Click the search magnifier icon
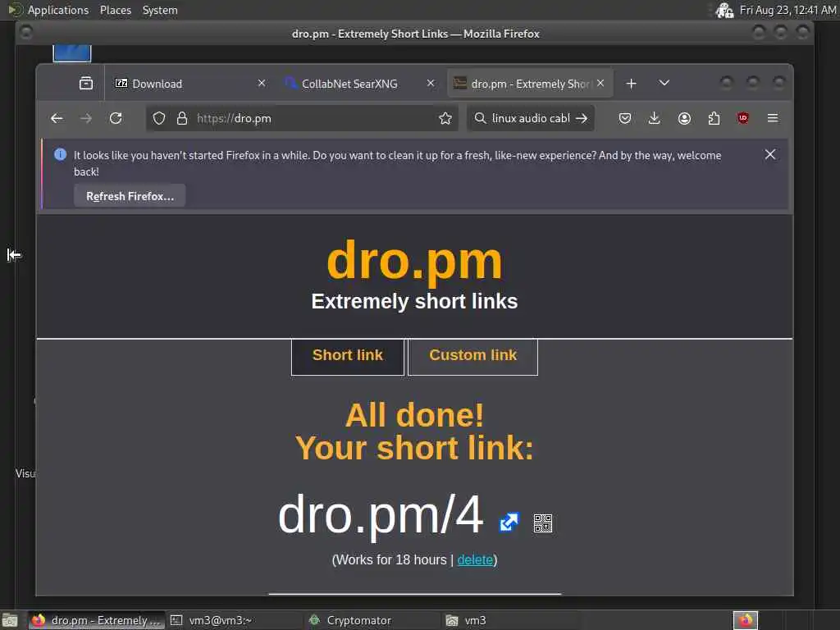The image size is (840, 630). [481, 118]
